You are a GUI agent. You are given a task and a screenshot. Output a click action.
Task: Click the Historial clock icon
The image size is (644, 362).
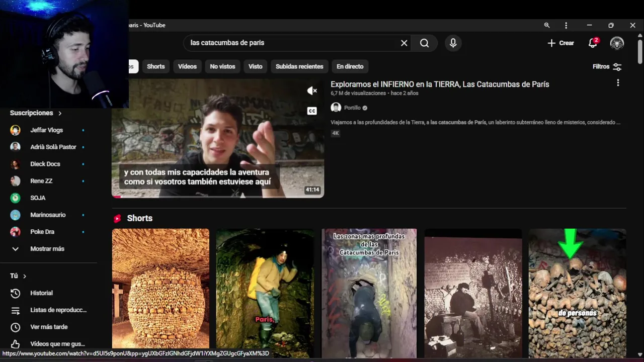16,293
